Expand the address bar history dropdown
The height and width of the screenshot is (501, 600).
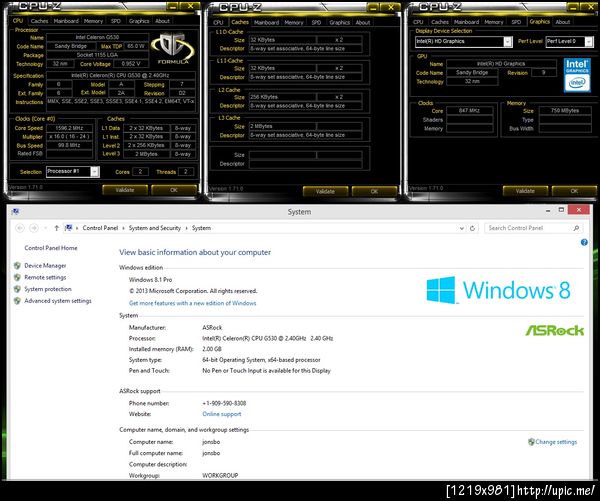(x=462, y=228)
